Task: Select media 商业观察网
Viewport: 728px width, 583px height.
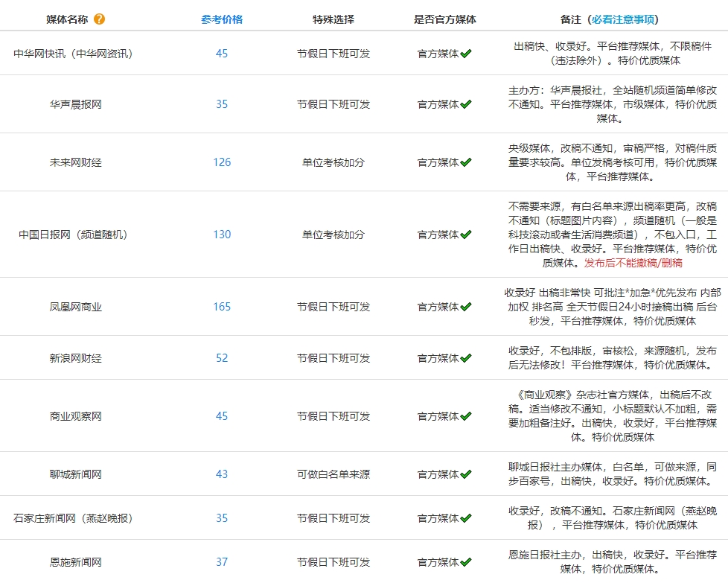Action: [x=76, y=416]
